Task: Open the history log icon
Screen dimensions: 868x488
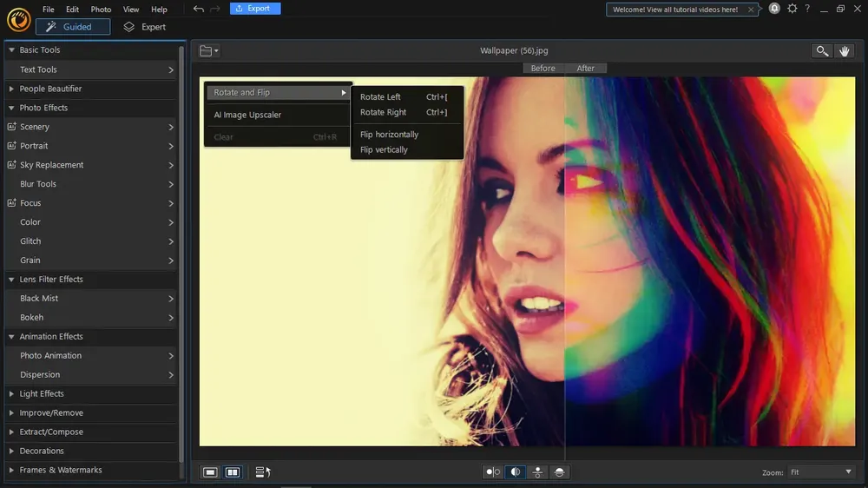Action: click(x=263, y=472)
